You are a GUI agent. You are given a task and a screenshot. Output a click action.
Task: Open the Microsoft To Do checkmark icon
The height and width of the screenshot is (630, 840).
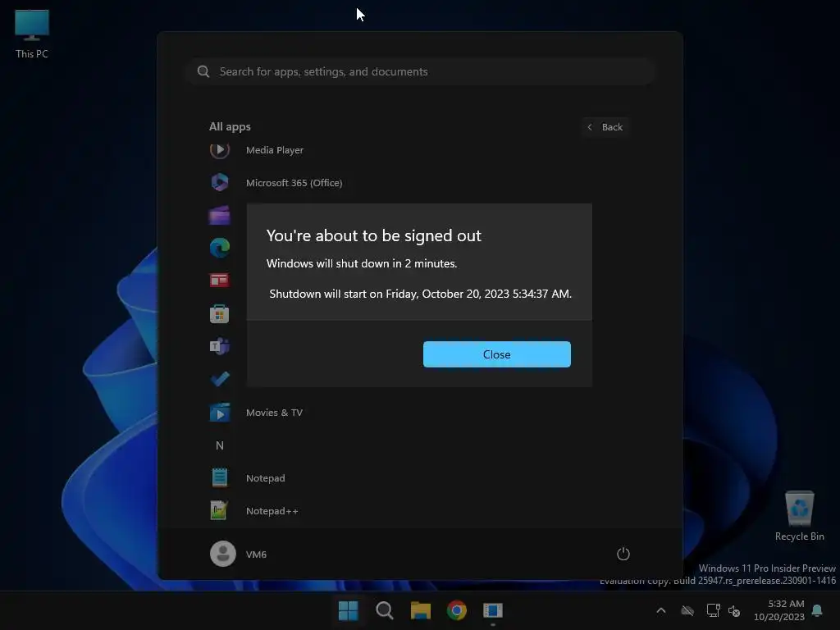pyautogui.click(x=219, y=379)
